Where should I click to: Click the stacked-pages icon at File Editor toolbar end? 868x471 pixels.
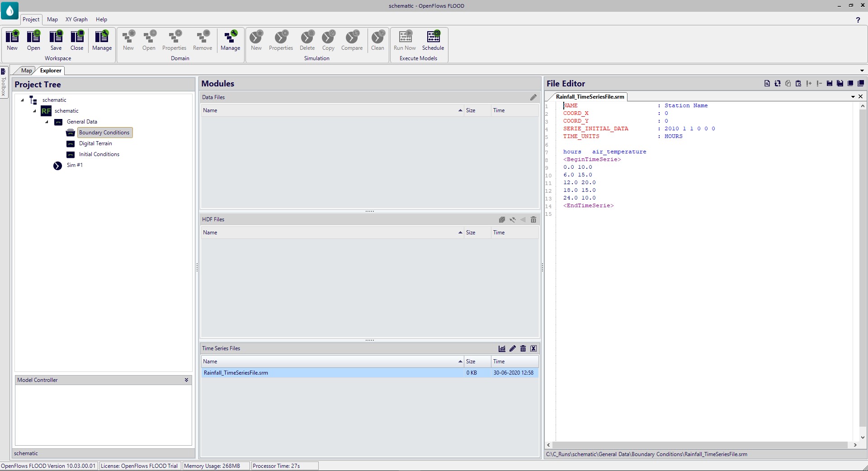click(x=861, y=83)
